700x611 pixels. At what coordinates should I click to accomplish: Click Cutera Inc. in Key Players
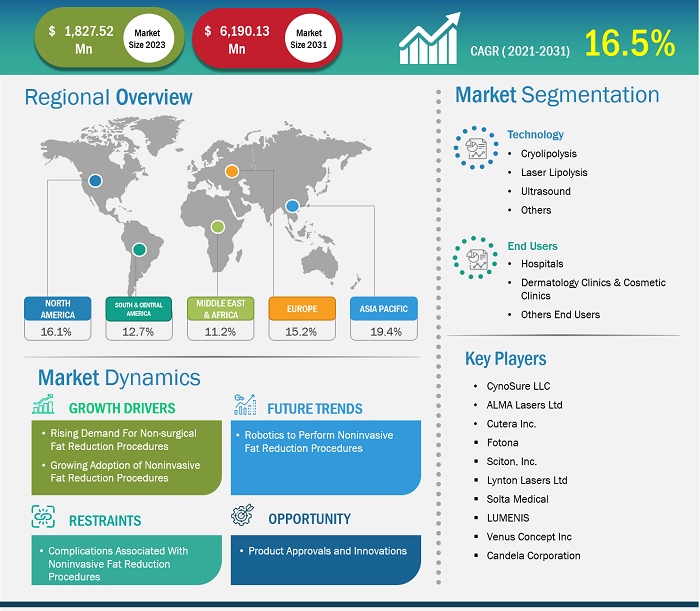click(511, 424)
